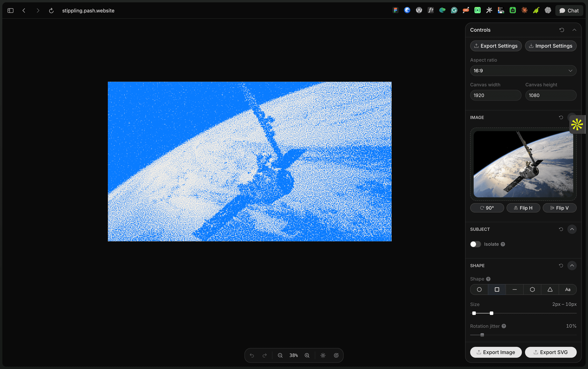Collapse the SHAPE section
Screen dimensions: 588x369
coord(572,266)
